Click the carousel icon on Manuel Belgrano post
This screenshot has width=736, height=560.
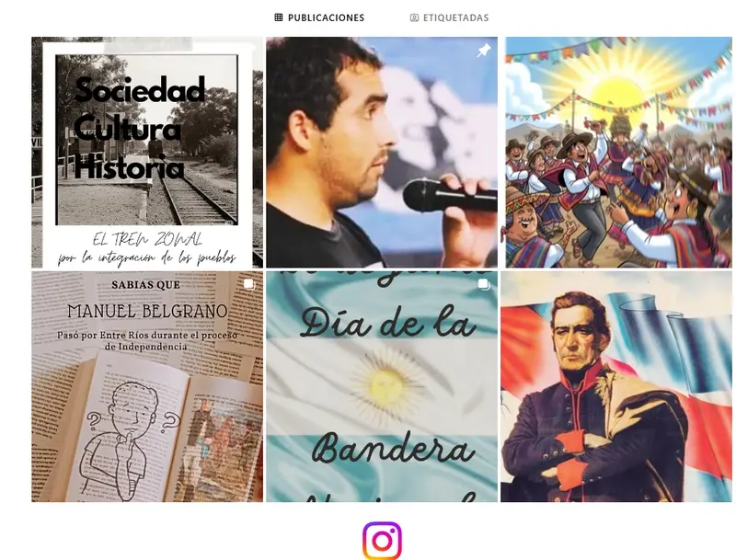click(248, 284)
